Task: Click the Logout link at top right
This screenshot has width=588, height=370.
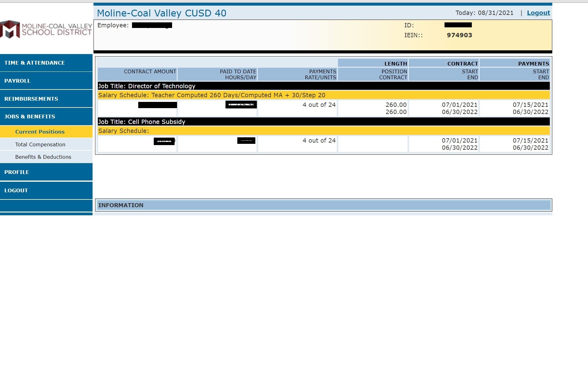Action: pos(538,13)
